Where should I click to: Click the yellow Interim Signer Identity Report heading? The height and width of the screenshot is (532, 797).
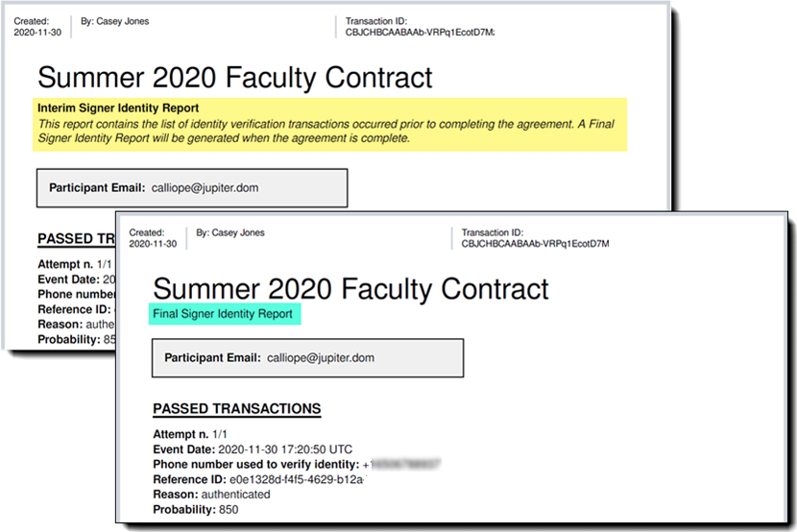[x=118, y=109]
